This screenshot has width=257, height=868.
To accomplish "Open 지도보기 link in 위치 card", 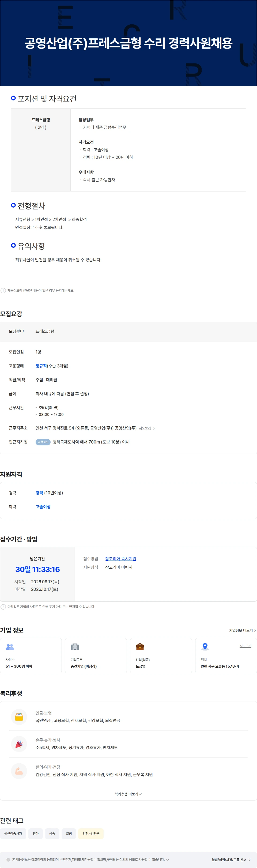I will (x=245, y=646).
